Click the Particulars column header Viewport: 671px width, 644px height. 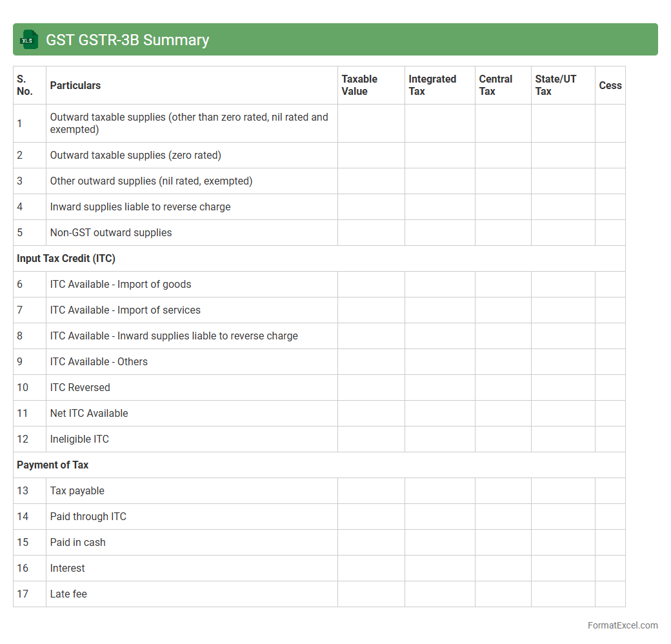click(x=75, y=85)
